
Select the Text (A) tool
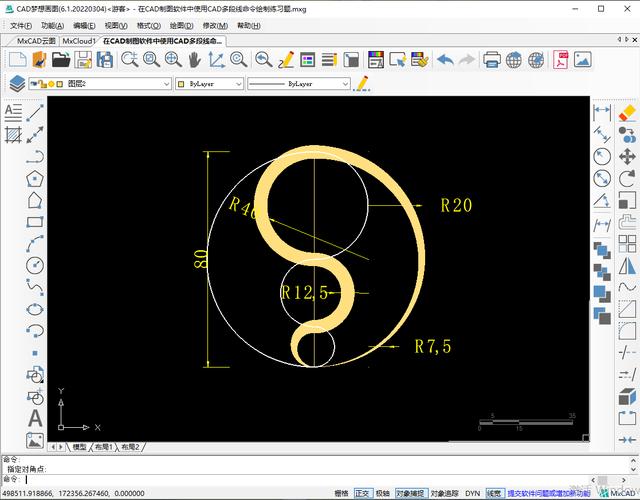tap(35, 418)
